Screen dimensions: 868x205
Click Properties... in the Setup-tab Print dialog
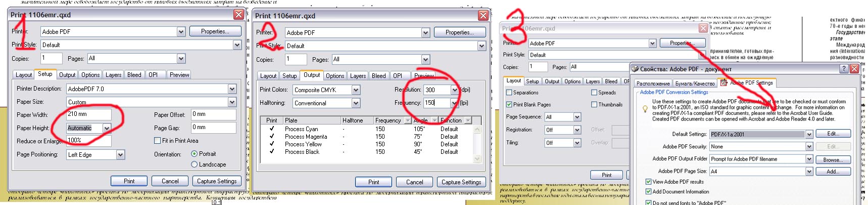tap(215, 31)
